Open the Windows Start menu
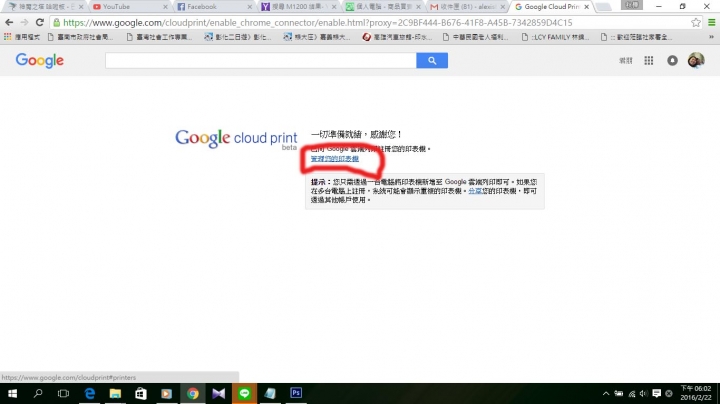 [12, 393]
